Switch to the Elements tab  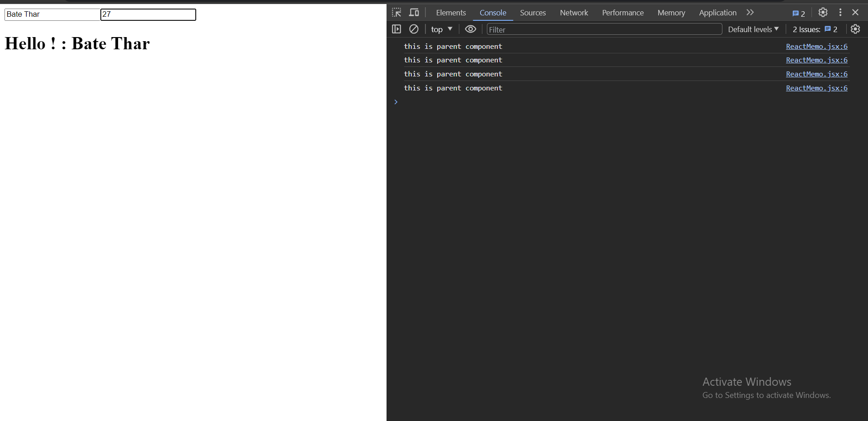coord(451,13)
